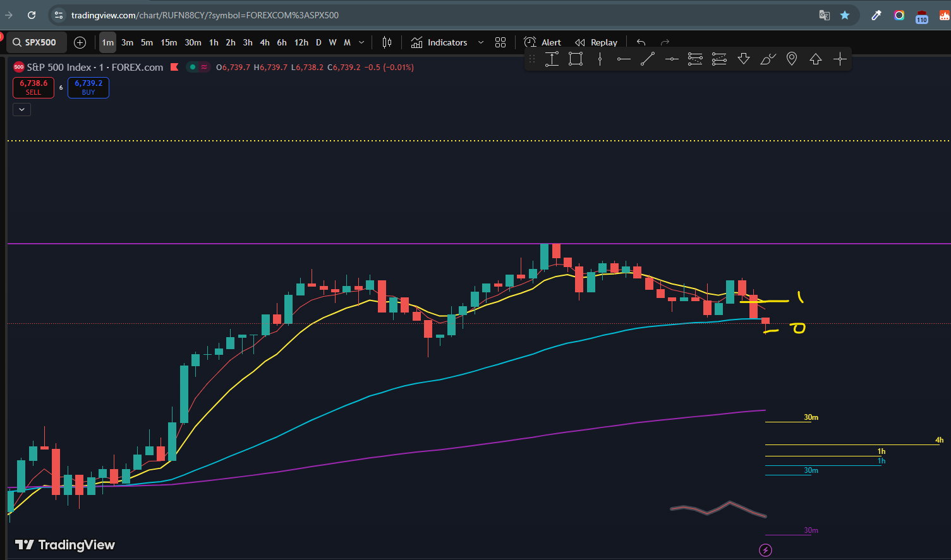
Task: Bookmark this page with the star
Action: click(845, 15)
